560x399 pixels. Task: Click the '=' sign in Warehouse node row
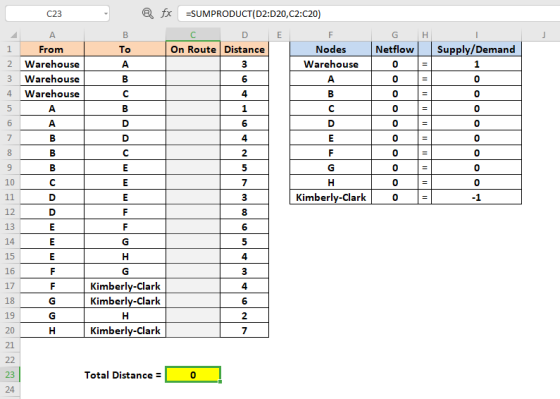pyautogui.click(x=425, y=64)
